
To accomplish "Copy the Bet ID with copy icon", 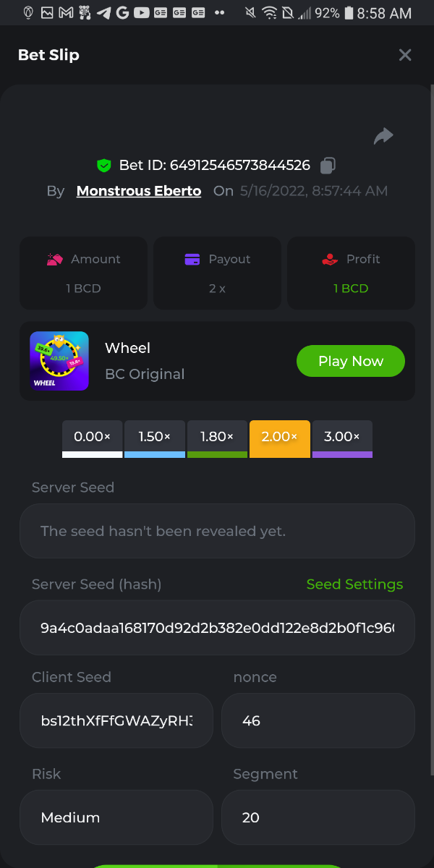I will point(328,166).
